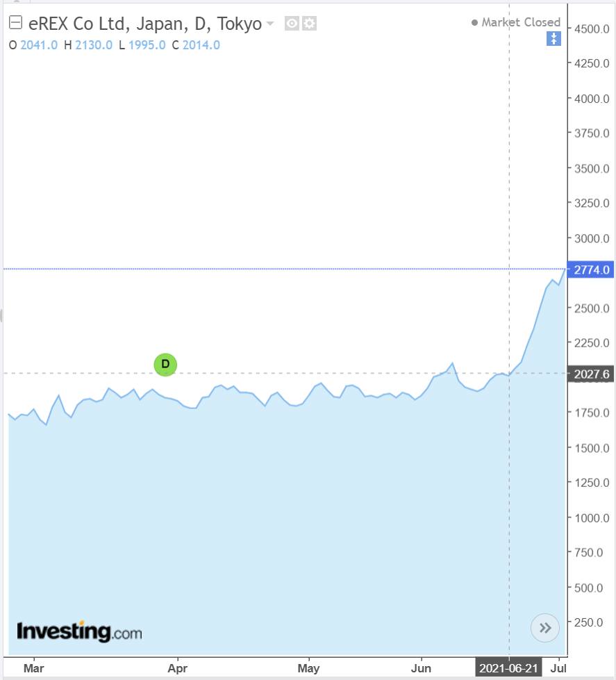Click the blue auto-scale arrows icon
The width and height of the screenshot is (616, 680).
[x=553, y=39]
